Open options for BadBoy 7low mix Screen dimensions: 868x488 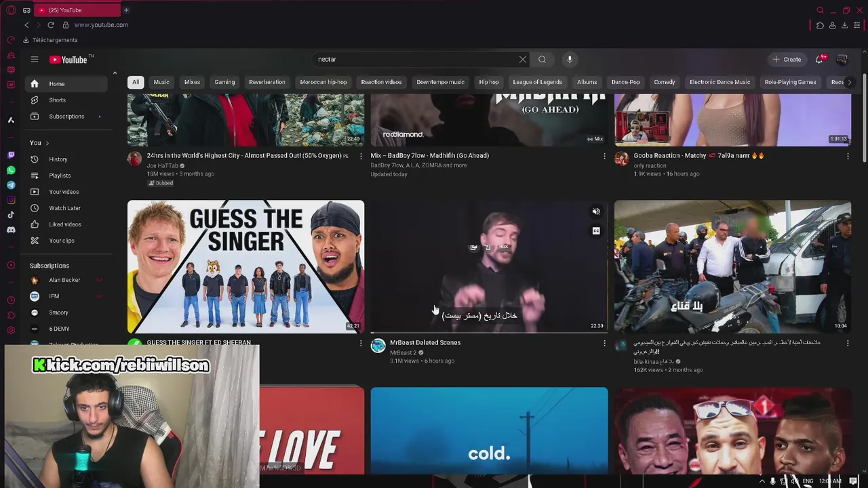(604, 156)
